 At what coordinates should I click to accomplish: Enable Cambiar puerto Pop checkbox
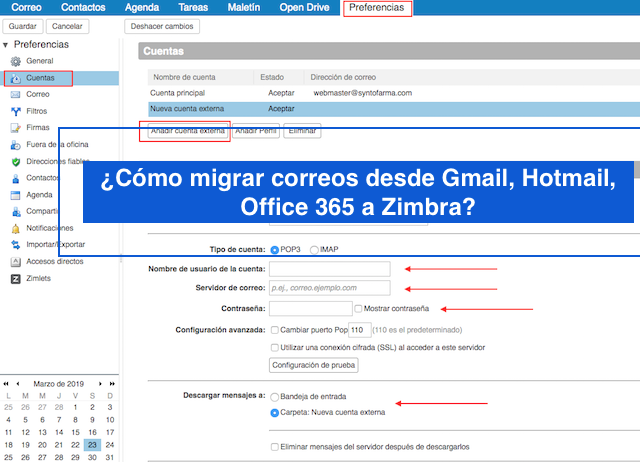(x=275, y=330)
